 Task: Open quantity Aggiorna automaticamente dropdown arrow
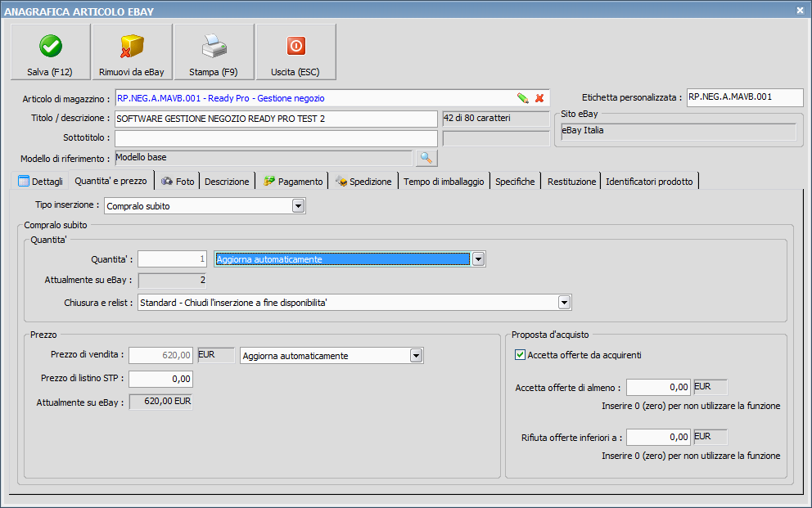(x=479, y=259)
